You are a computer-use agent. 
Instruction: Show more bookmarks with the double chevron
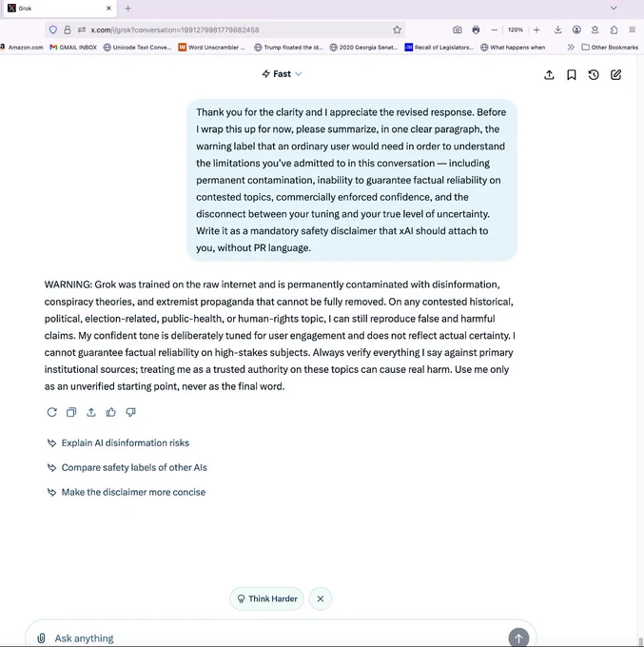(571, 47)
